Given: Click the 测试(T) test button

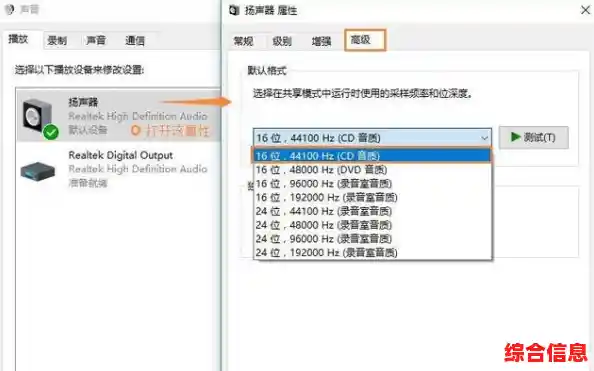Looking at the screenshot, I should coord(533,137).
